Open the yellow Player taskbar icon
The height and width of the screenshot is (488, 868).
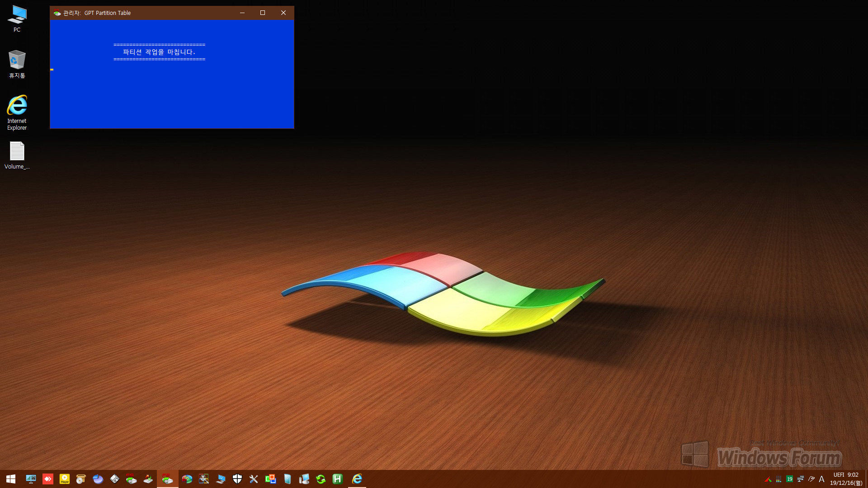[65, 479]
